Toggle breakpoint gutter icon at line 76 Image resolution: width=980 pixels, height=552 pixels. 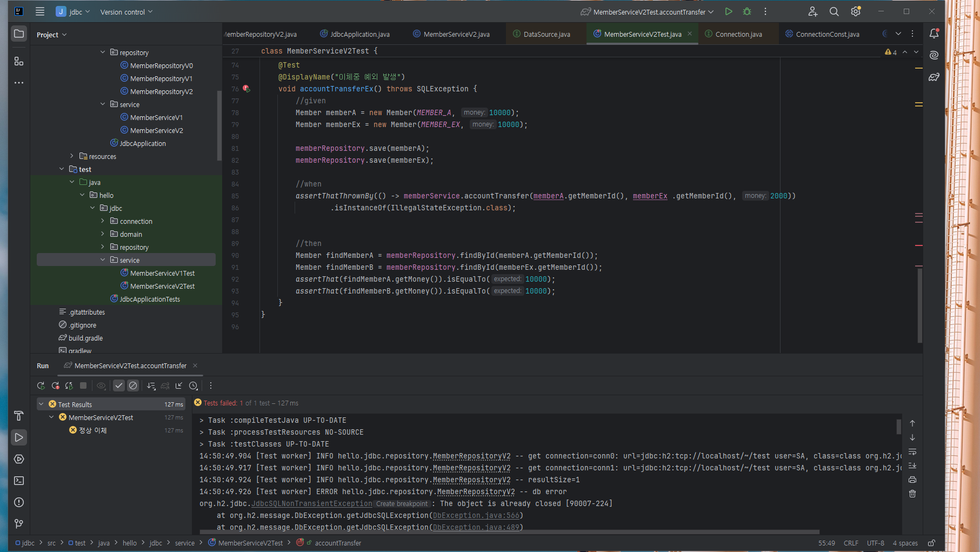pyautogui.click(x=246, y=89)
